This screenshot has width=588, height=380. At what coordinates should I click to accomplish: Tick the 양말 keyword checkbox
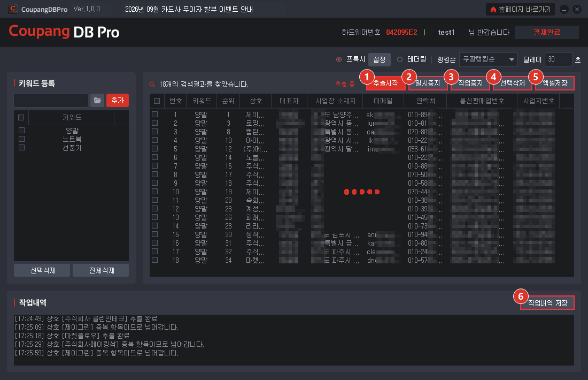coord(22,130)
